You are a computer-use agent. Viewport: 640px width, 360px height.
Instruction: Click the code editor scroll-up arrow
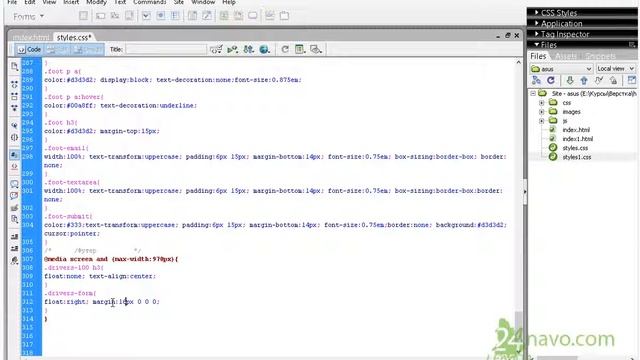pyautogui.click(x=518, y=62)
